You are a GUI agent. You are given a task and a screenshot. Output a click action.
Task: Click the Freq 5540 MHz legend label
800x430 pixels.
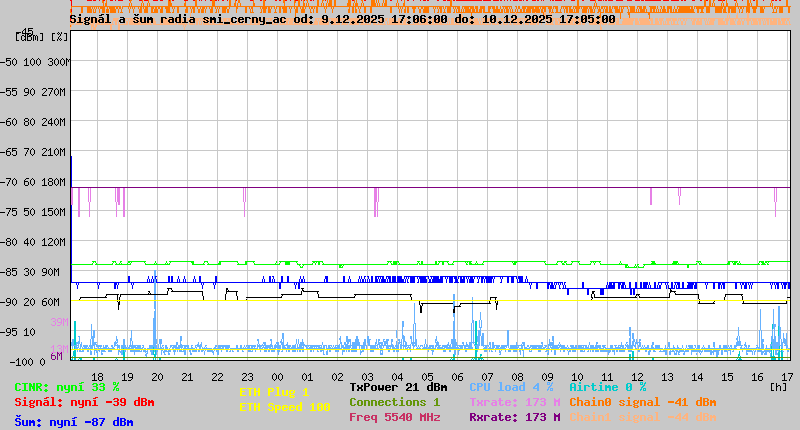point(394,417)
